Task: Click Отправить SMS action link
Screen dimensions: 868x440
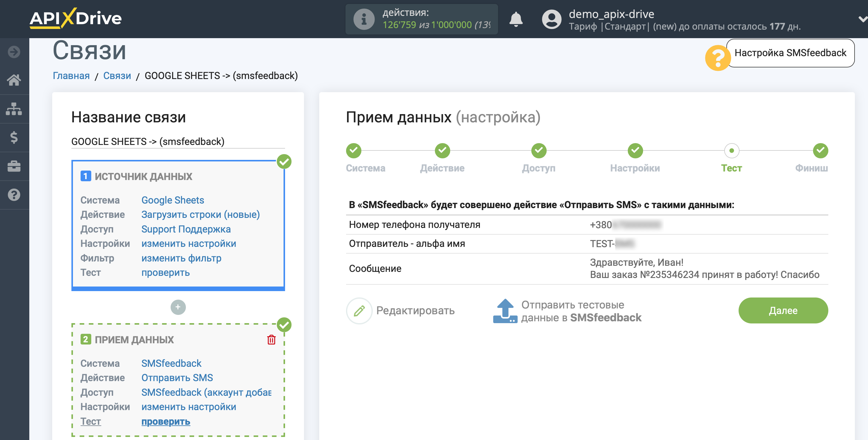Action: (177, 378)
